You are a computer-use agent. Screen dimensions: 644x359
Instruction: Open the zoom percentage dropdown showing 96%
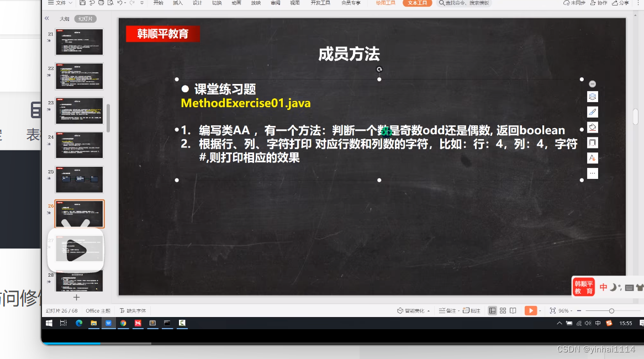point(564,310)
